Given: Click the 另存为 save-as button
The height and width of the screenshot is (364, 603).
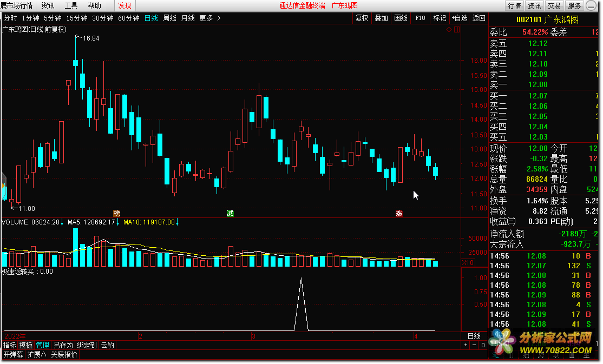Looking at the screenshot, I should [63, 345].
